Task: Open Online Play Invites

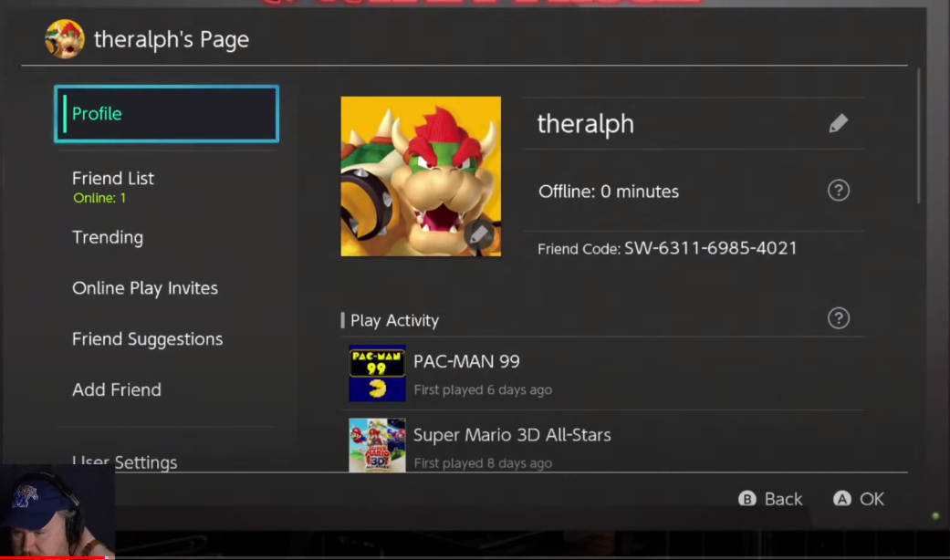Action: click(145, 287)
